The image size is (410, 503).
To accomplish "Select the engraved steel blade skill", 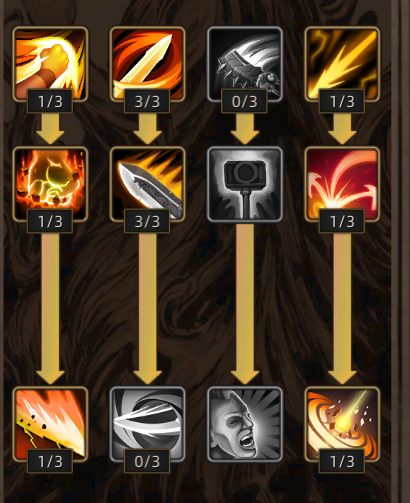I will pos(147,184).
